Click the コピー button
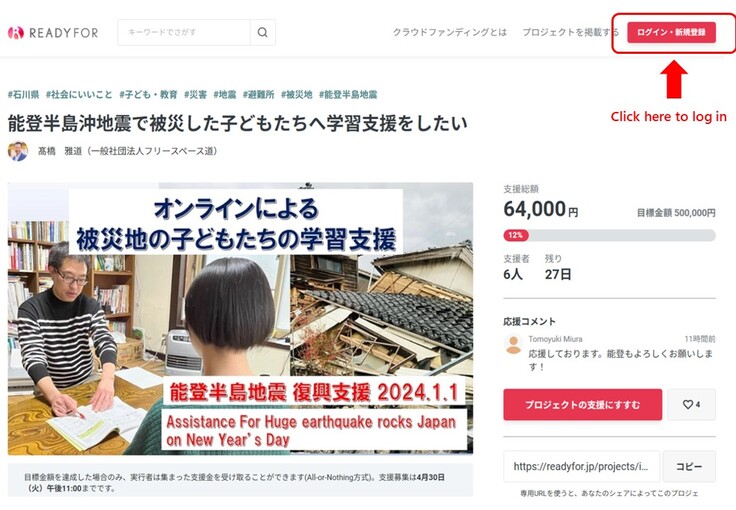The image size is (736, 510). click(x=689, y=466)
